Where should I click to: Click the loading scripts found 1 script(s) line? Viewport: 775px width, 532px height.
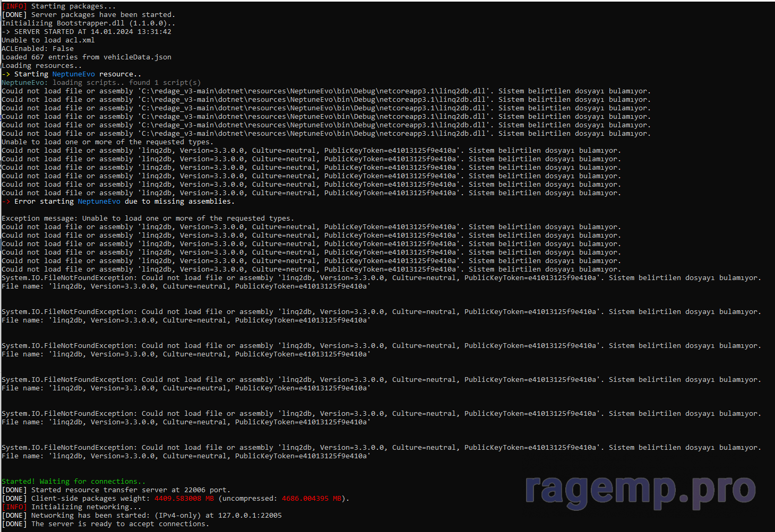(101, 83)
